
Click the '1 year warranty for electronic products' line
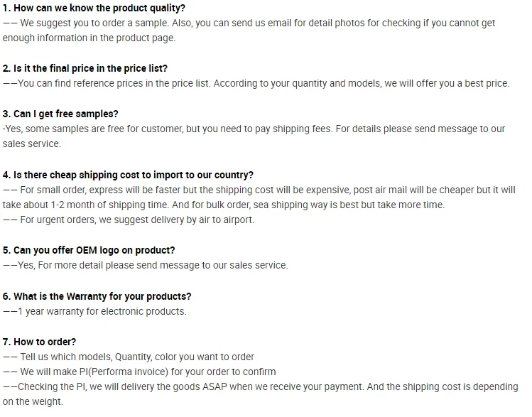point(94,311)
